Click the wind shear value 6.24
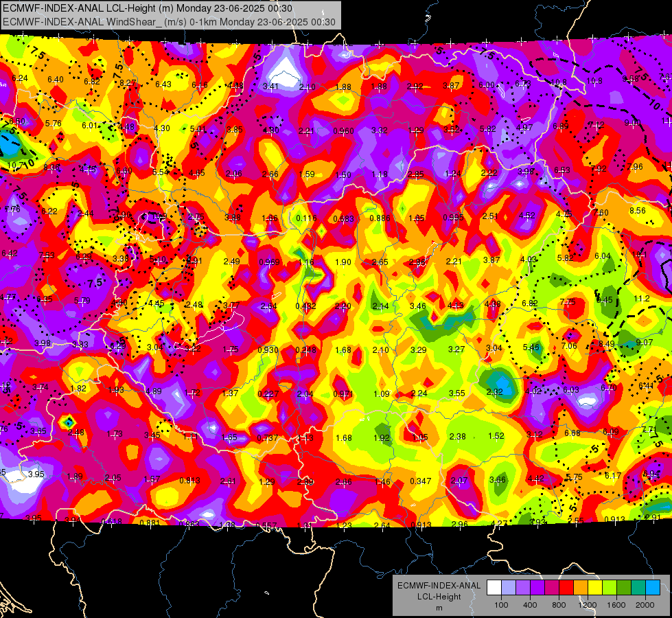This screenshot has width=672, height=618. click(x=20, y=78)
